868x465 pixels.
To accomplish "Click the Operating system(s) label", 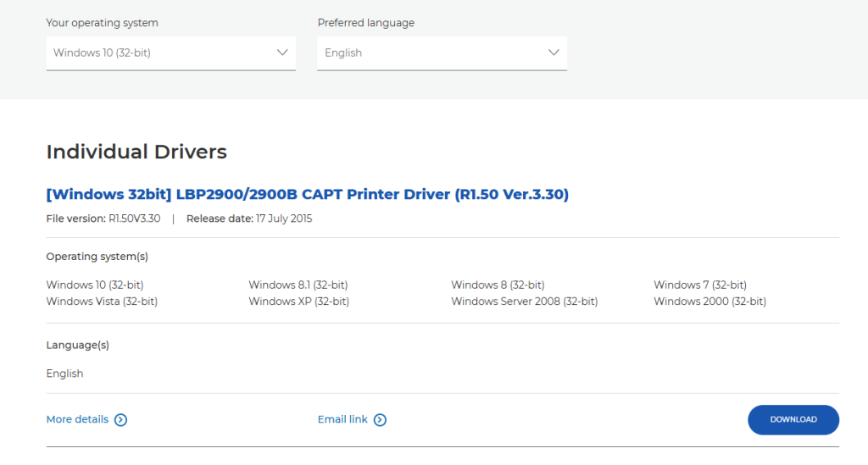I will pyautogui.click(x=97, y=257).
